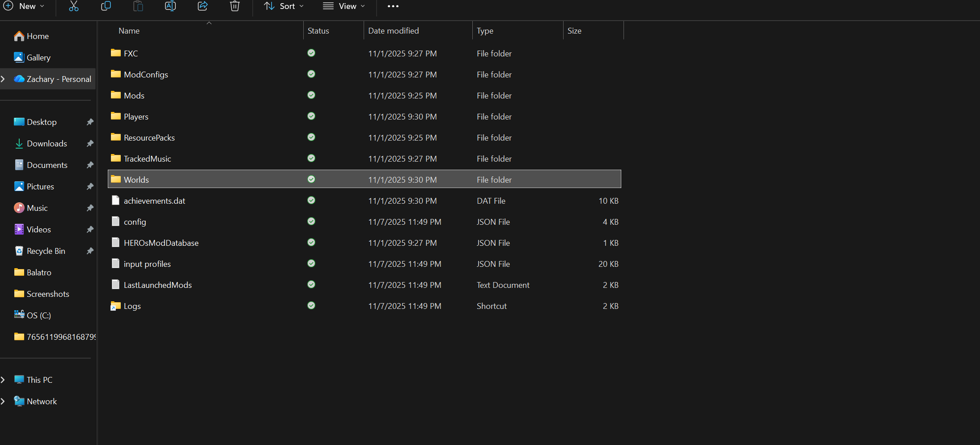
Task: Unpin Desktop using its pin icon
Action: point(90,122)
